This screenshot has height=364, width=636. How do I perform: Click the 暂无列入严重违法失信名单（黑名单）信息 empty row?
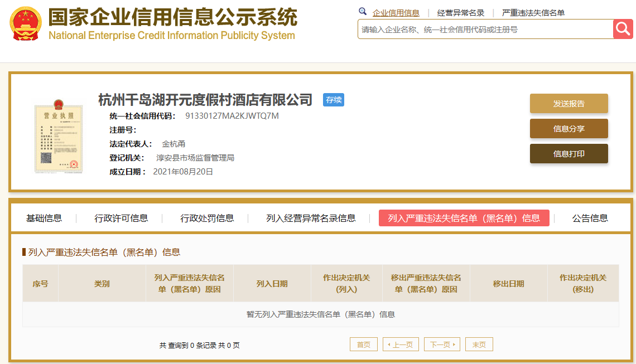click(321, 314)
